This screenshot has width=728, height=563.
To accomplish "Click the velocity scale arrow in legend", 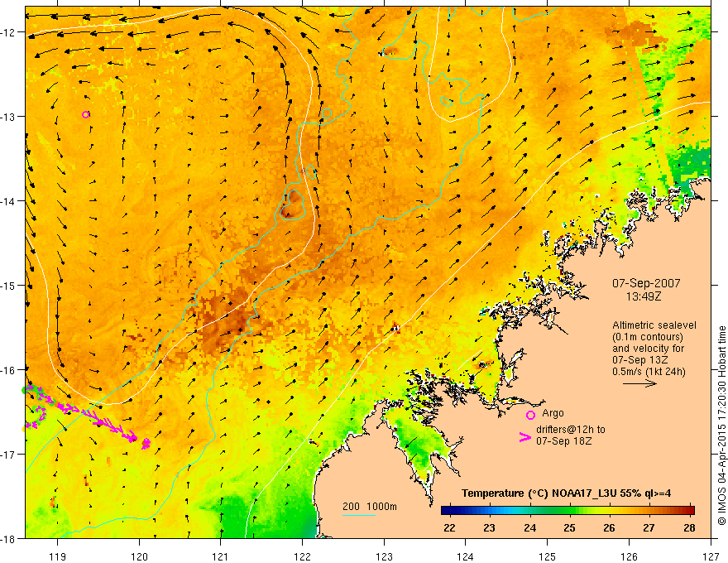I will tap(639, 383).
